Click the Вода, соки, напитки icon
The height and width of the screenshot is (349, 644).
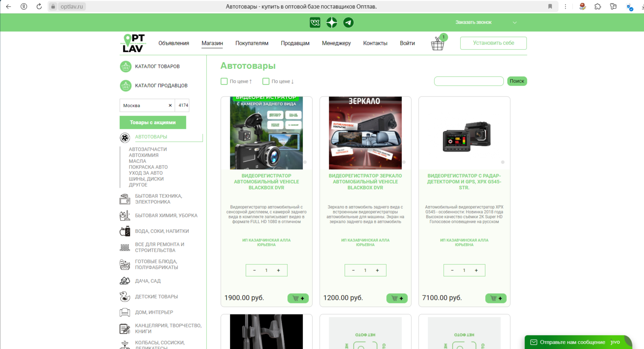click(125, 231)
